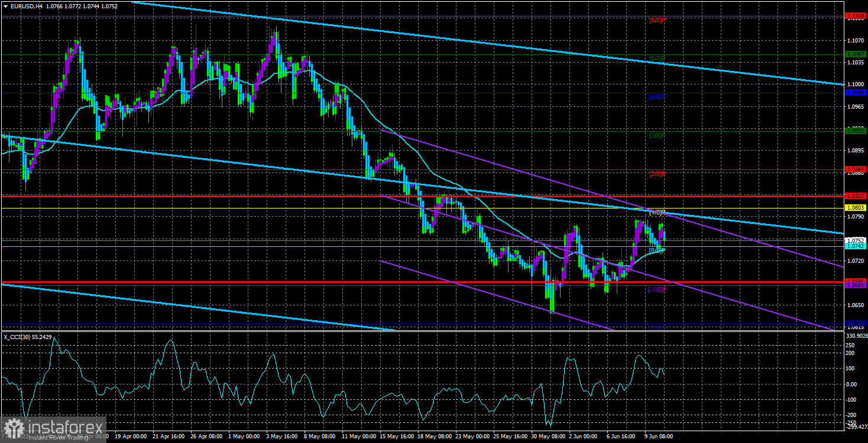This screenshot has height=443, width=868.
Task: Click the X_CCI(30) 55.2429 indicator label
Action: [x=28, y=337]
